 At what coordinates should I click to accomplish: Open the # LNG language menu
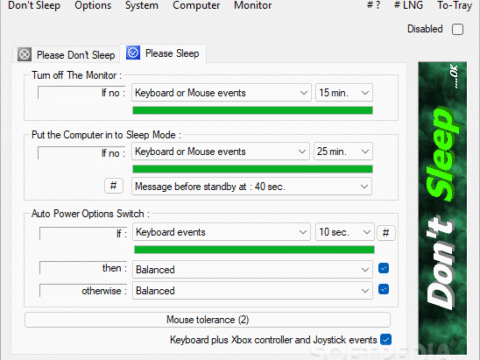pyautogui.click(x=408, y=6)
